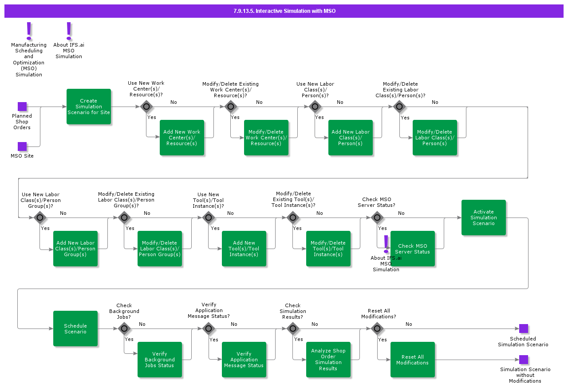568x392 pixels.
Task: Click the 'MSO Site' label
Action: pos(22,156)
